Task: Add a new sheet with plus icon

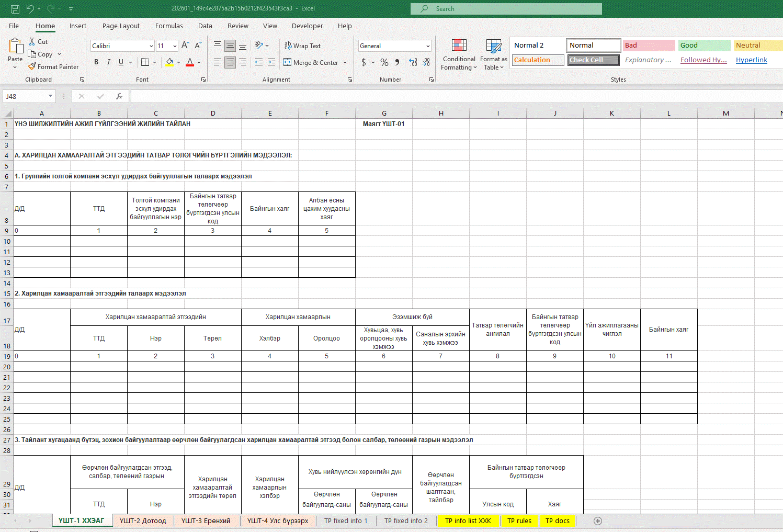Action: coord(598,521)
